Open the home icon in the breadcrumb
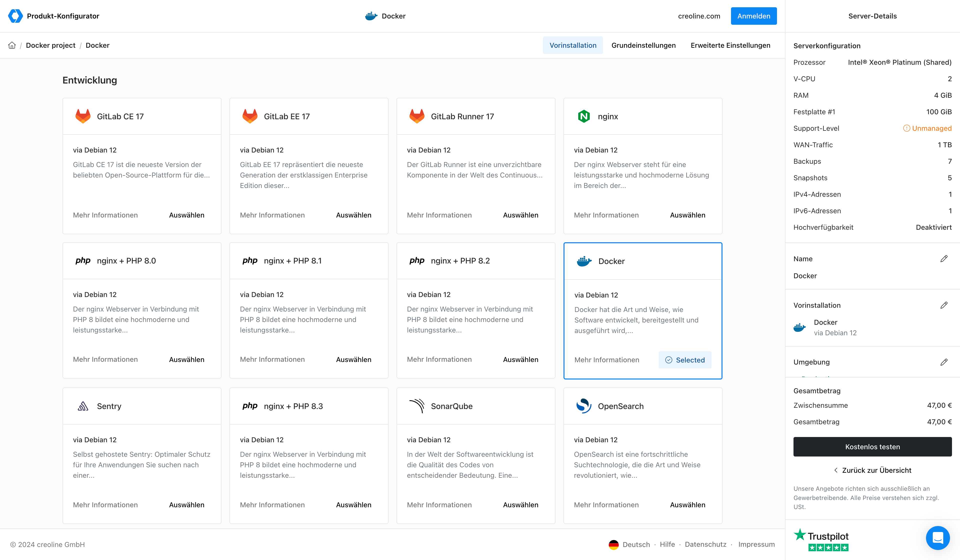This screenshot has height=560, width=960. [12, 45]
